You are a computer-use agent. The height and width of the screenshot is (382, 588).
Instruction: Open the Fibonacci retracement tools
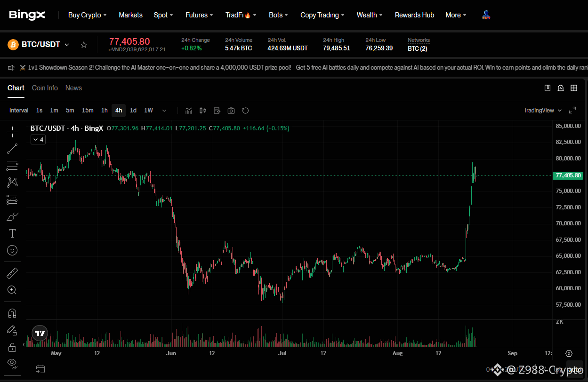pyautogui.click(x=12, y=166)
